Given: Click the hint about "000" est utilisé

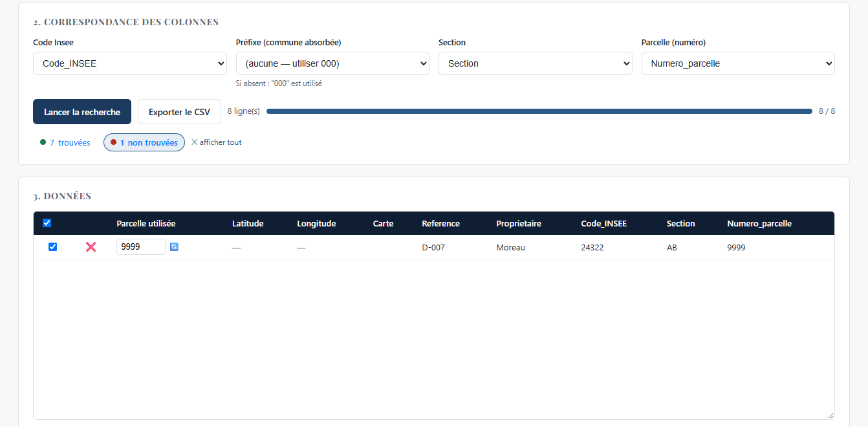Looking at the screenshot, I should pyautogui.click(x=279, y=83).
